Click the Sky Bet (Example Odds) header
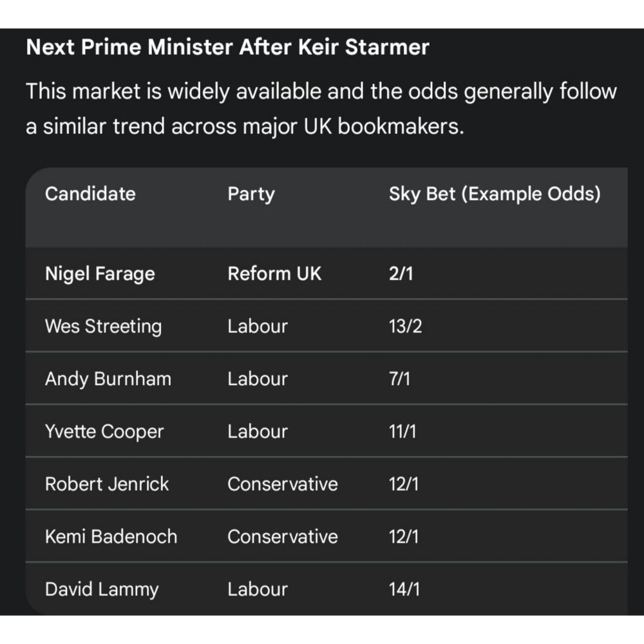Viewport: 644px width, 644px height. [x=494, y=194]
